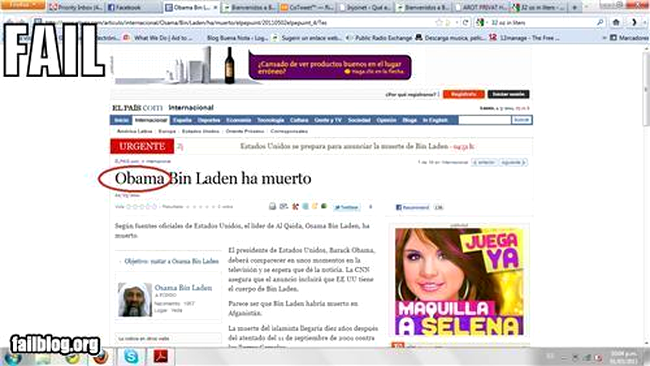Open 'Blog Buena Nota' bookmark
Image resolution: width=650 pixels, height=366 pixels.
pos(237,38)
